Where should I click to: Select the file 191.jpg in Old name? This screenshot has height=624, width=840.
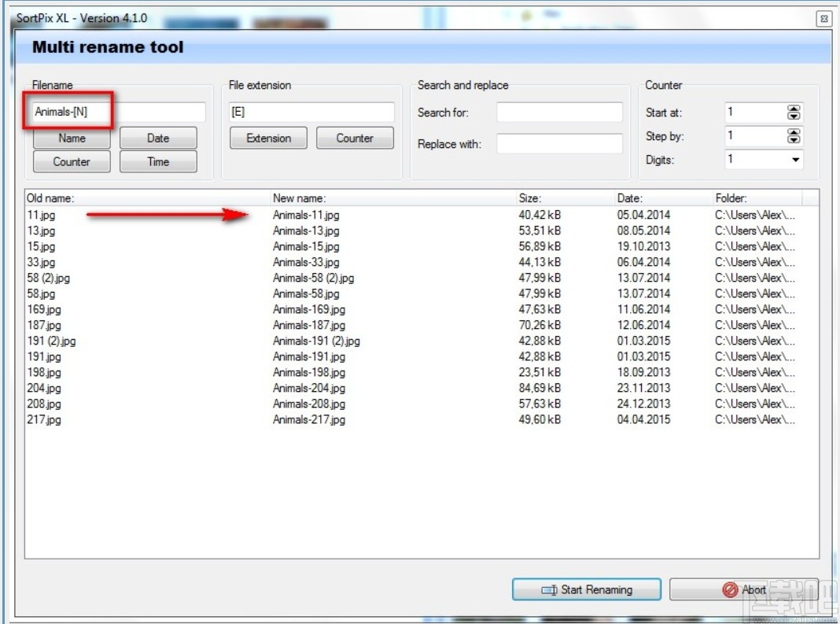[x=44, y=356]
